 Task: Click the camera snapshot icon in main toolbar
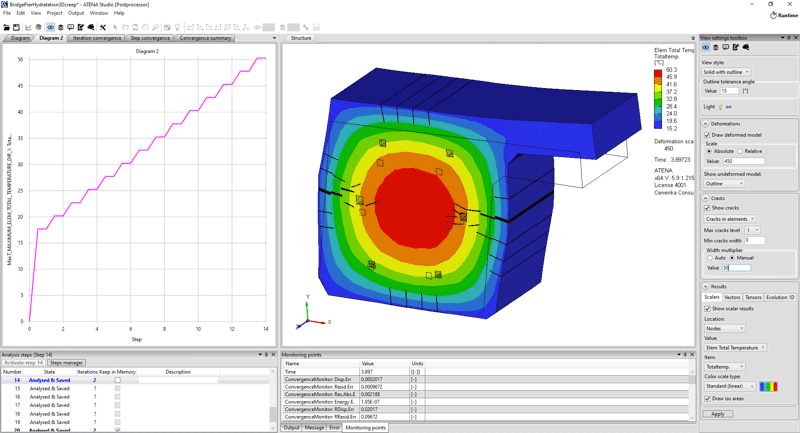pyautogui.click(x=167, y=28)
